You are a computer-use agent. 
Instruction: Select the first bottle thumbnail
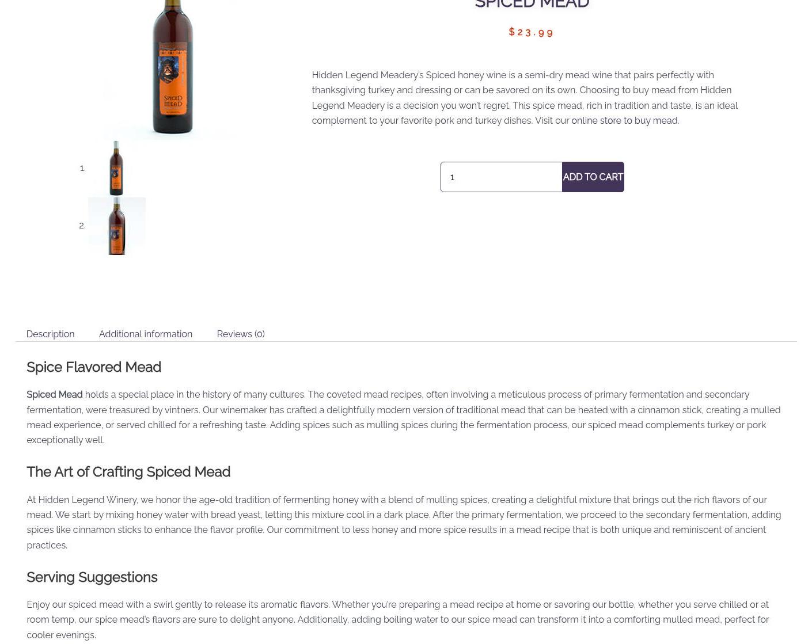pyautogui.click(x=116, y=168)
